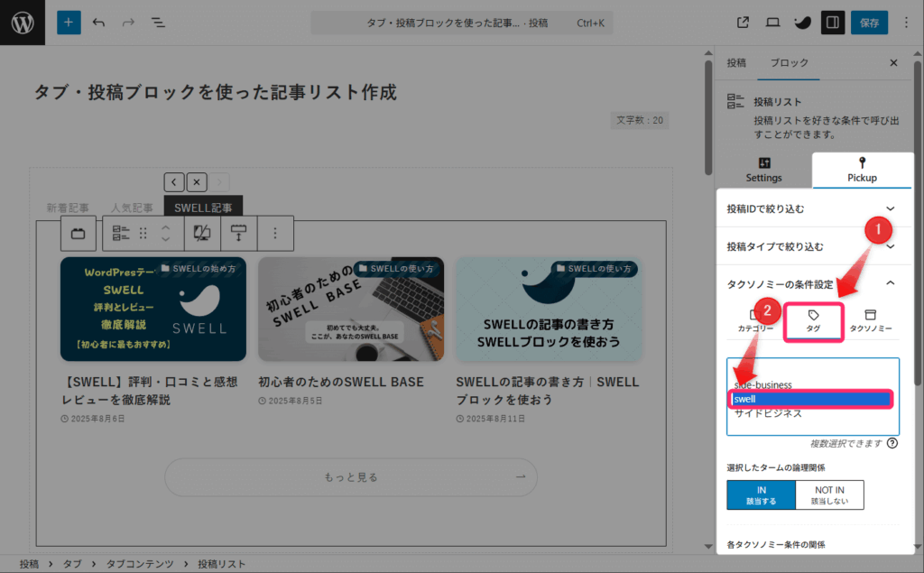Viewport: 924px width, 573px height.
Task: Open the command palette post title bar
Action: (x=461, y=23)
